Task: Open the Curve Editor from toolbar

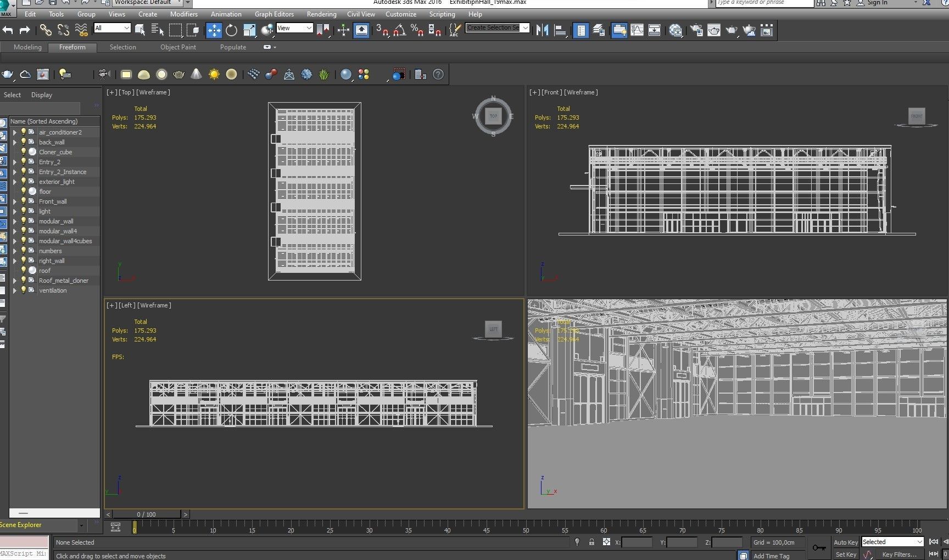Action: click(637, 30)
